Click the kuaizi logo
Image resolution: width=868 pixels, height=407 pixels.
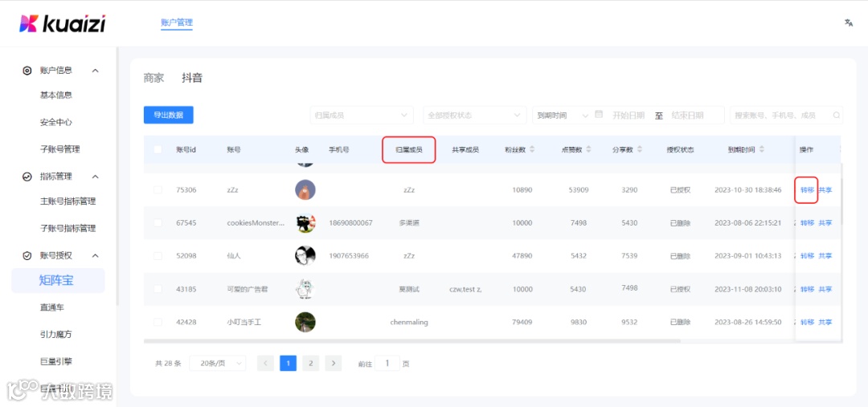(62, 23)
